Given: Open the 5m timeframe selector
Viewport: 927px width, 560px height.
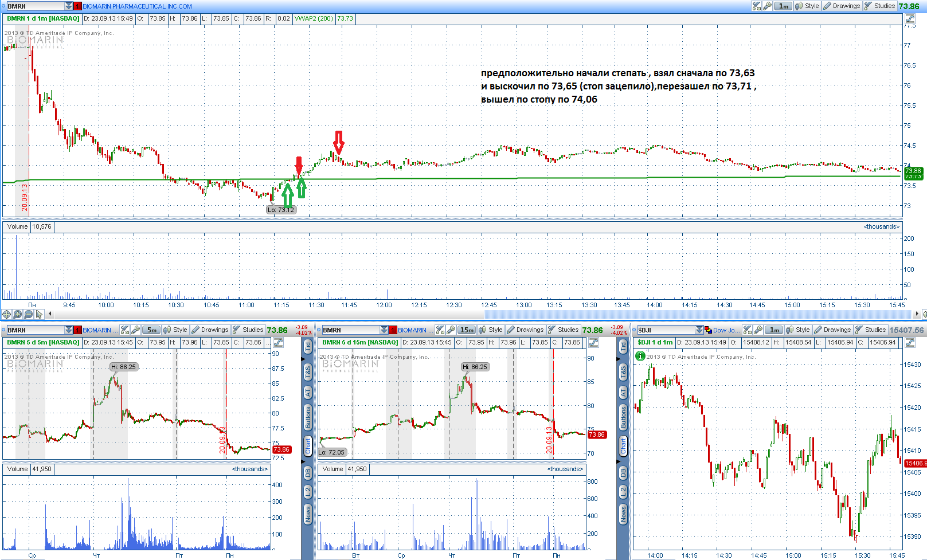Looking at the screenshot, I should [151, 330].
